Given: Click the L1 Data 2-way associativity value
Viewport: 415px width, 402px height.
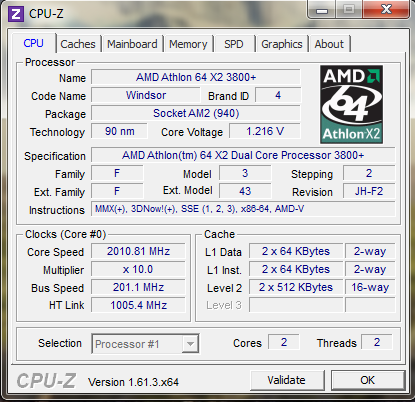Looking at the screenshot, I should coord(370,251).
